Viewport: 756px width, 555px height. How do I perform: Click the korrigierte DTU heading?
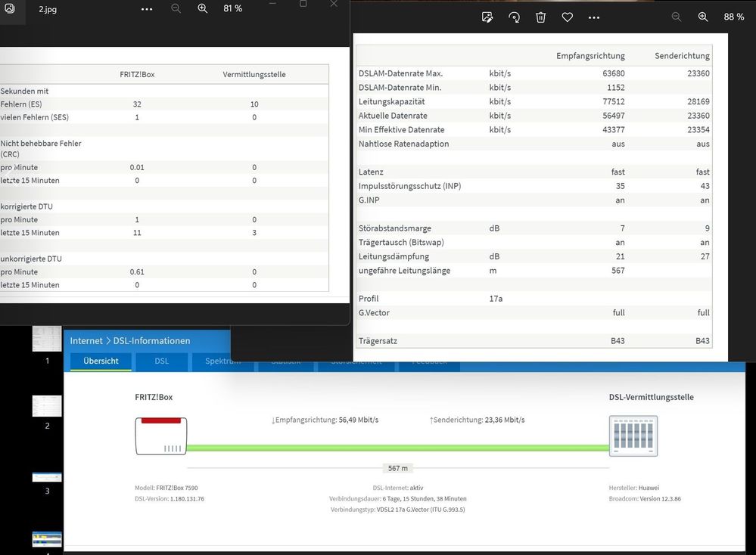tap(26, 206)
